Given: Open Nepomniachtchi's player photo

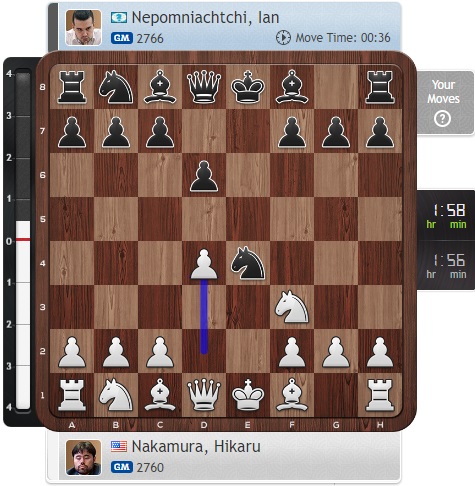Looking at the screenshot, I should point(83,27).
